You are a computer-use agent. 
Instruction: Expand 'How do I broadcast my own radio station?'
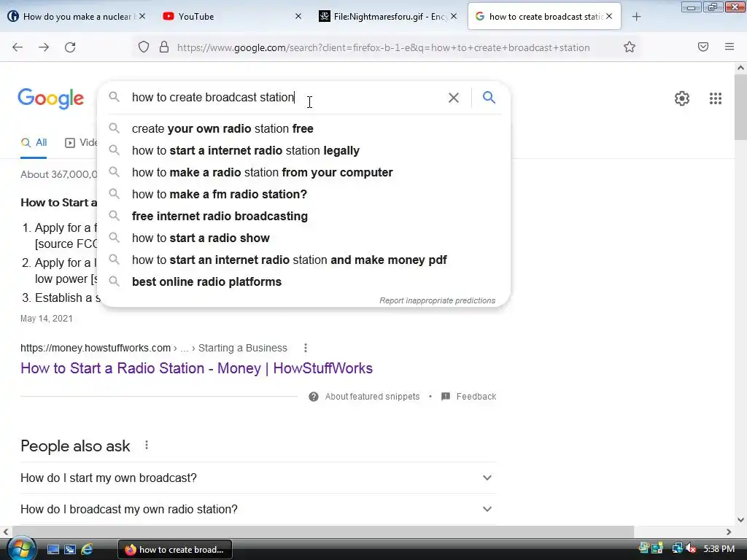tap(258, 509)
